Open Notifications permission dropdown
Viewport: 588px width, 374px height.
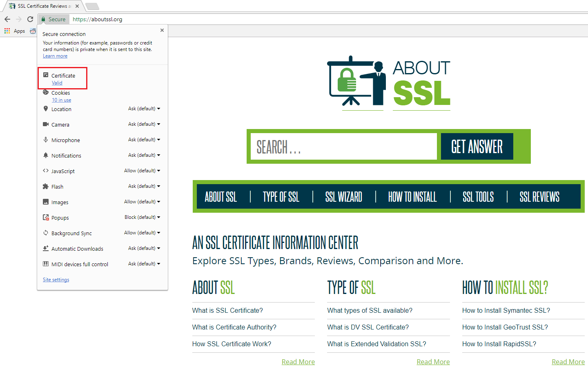(x=144, y=155)
